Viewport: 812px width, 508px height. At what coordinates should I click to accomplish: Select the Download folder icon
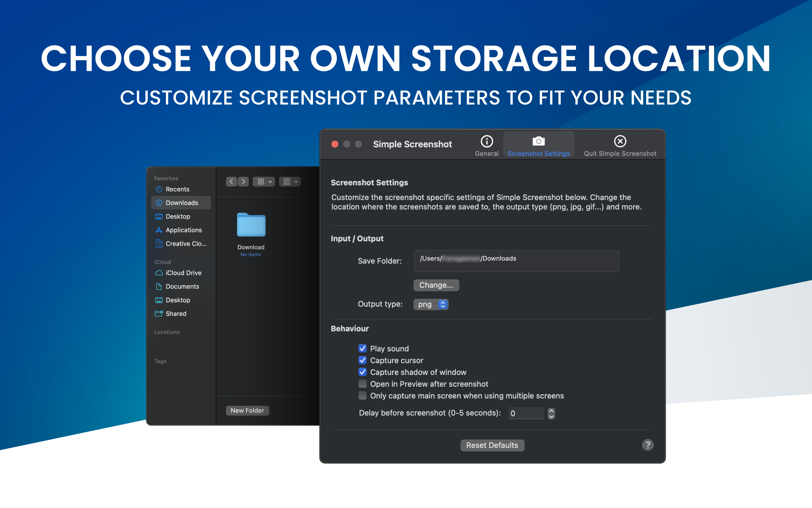point(251,225)
